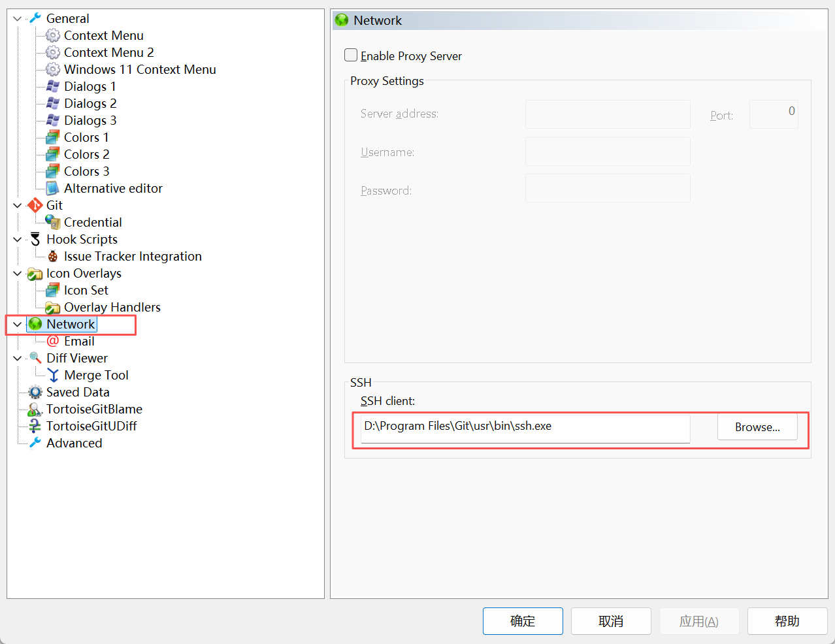Enable the Proxy Server checkbox

coord(351,56)
